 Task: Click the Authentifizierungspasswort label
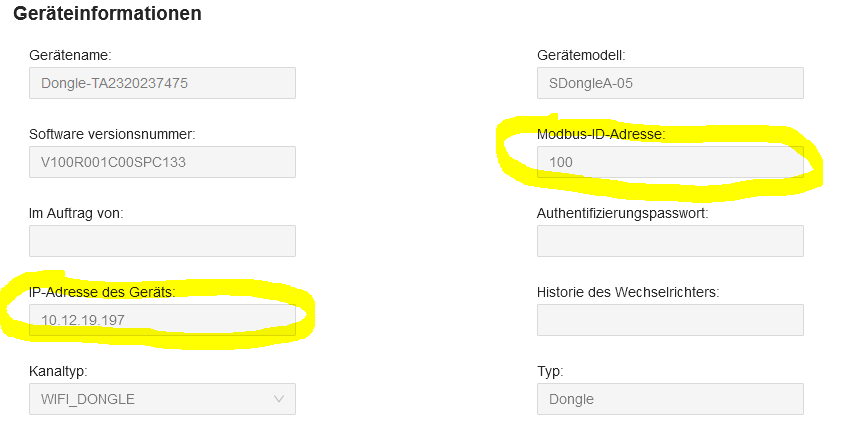click(x=622, y=213)
